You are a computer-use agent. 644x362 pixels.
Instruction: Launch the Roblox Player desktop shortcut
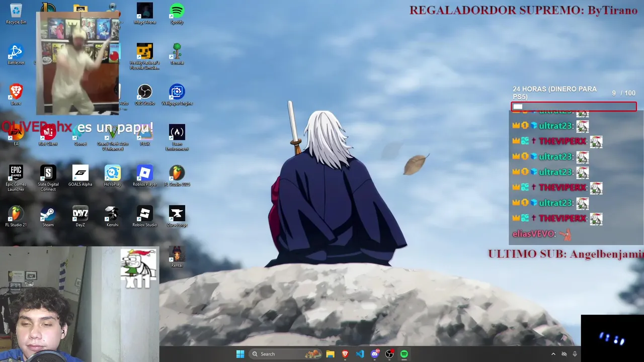(145, 176)
